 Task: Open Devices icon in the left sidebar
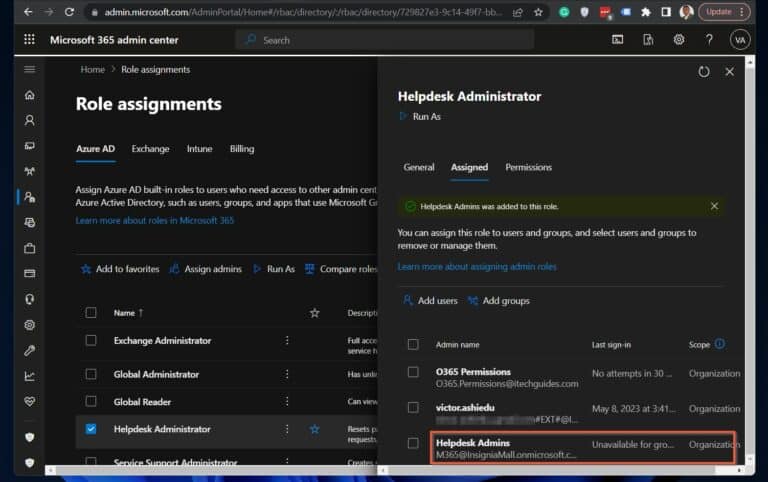[29, 145]
